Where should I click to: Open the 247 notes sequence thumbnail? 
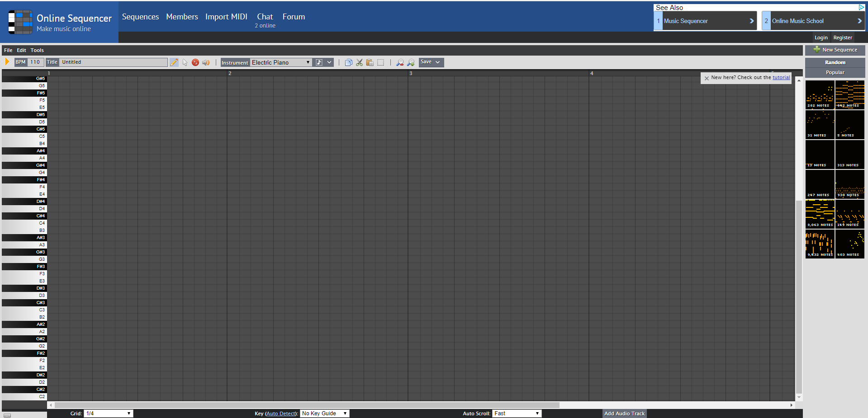[x=820, y=184]
